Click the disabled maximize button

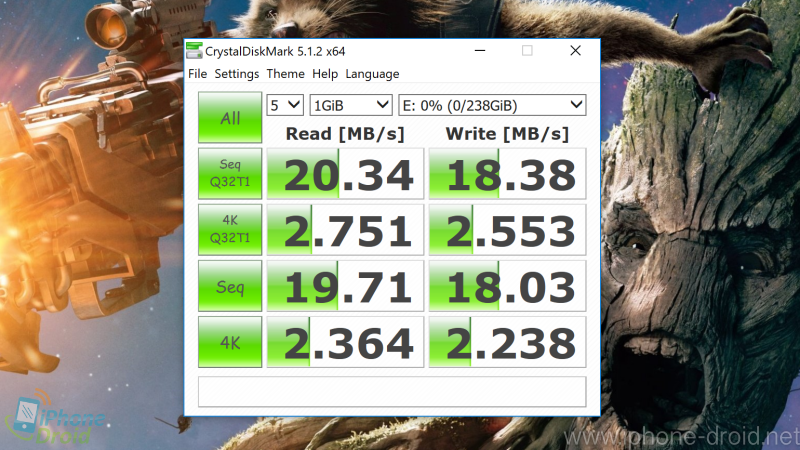coord(527,51)
